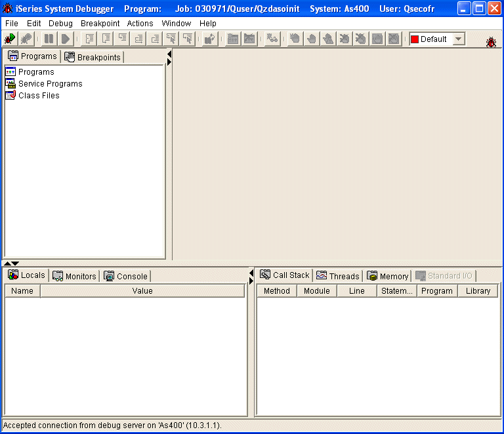Click the add program window toolbar icon
Screen dimensions: 504x434
(x=233, y=39)
